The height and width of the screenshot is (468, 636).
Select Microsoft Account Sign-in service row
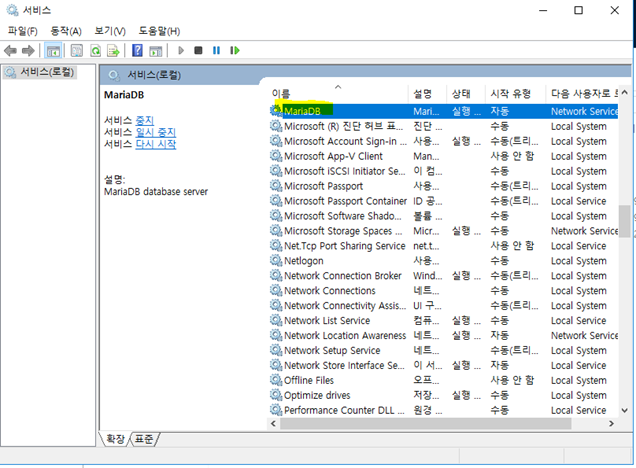click(x=444, y=141)
